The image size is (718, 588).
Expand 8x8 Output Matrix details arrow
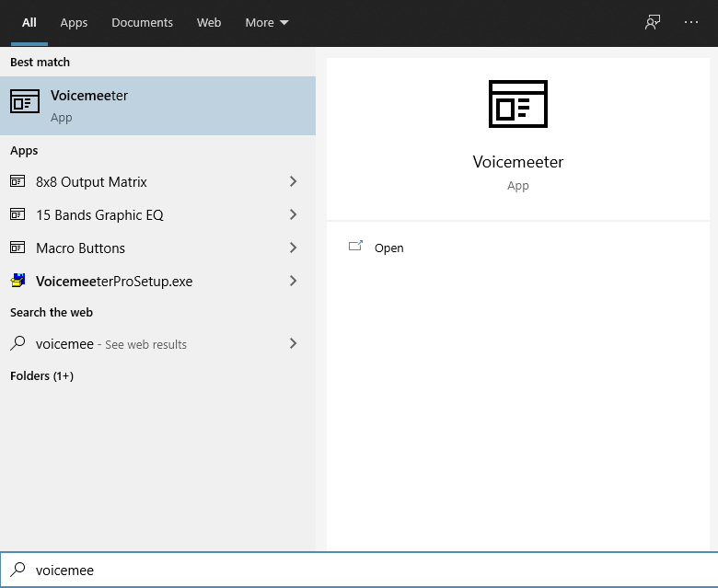[x=294, y=182]
